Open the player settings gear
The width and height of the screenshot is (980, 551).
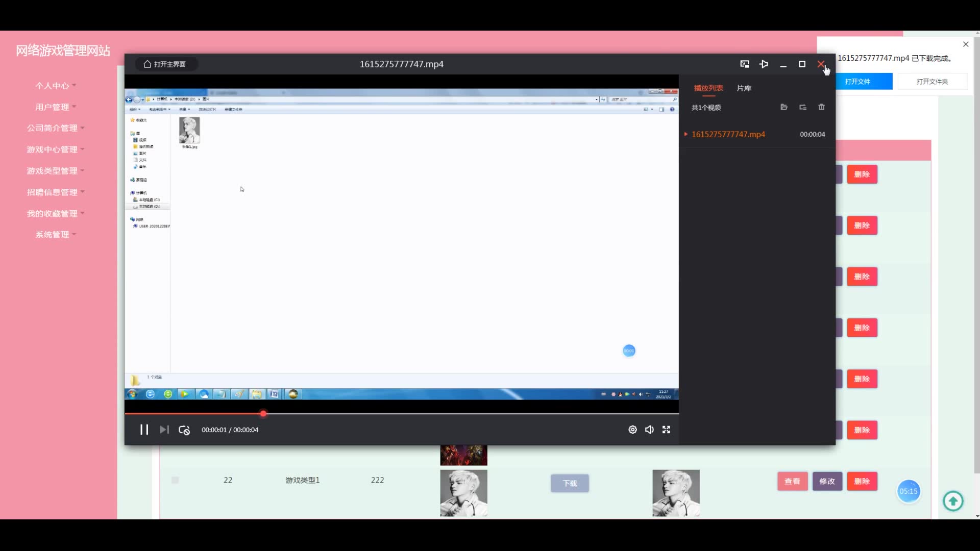pyautogui.click(x=632, y=430)
